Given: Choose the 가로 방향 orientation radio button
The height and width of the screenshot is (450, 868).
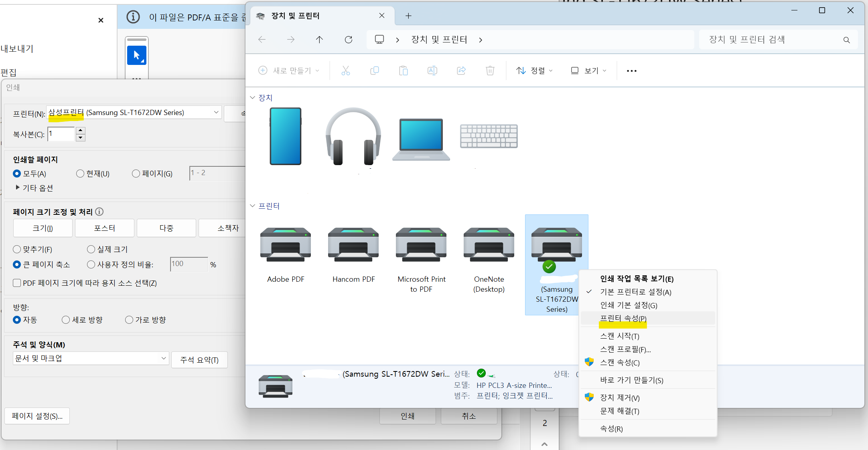Looking at the screenshot, I should pyautogui.click(x=129, y=320).
